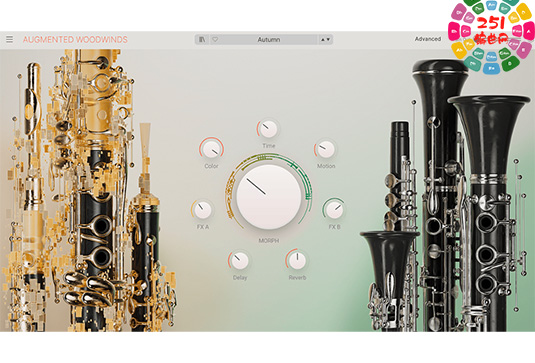Click the large MORPH knob
The height and width of the screenshot is (363, 535).
[269, 197]
